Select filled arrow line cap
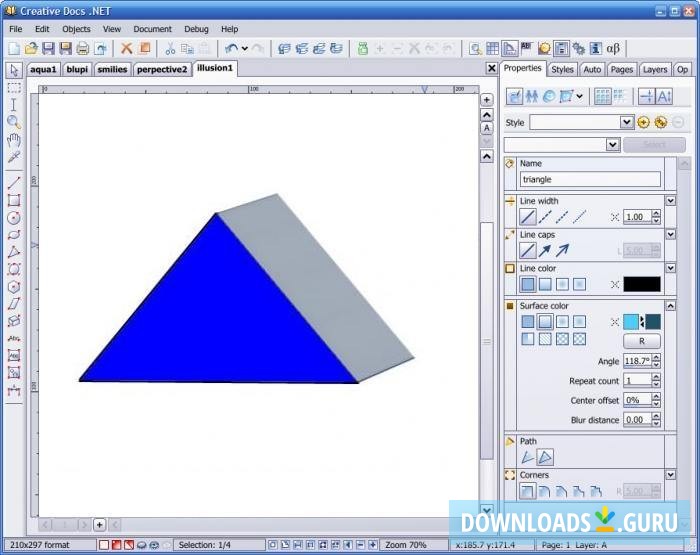This screenshot has width=700, height=555. (545, 250)
